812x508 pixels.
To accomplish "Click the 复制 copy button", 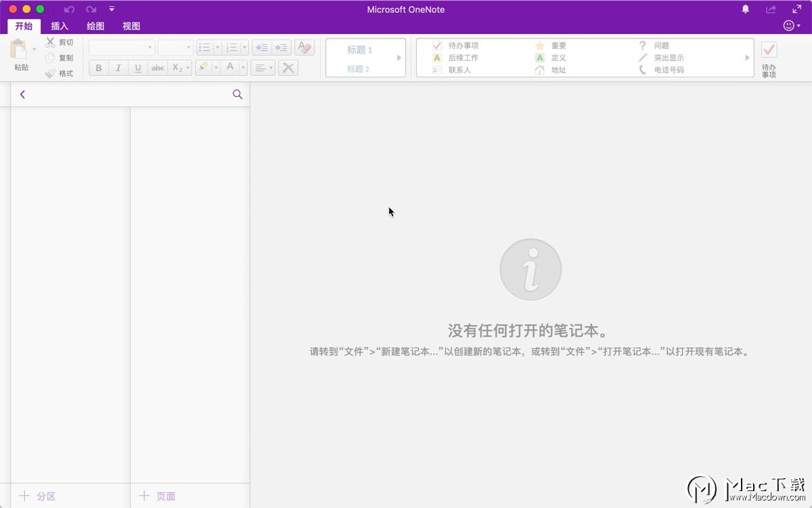I will pyautogui.click(x=60, y=58).
